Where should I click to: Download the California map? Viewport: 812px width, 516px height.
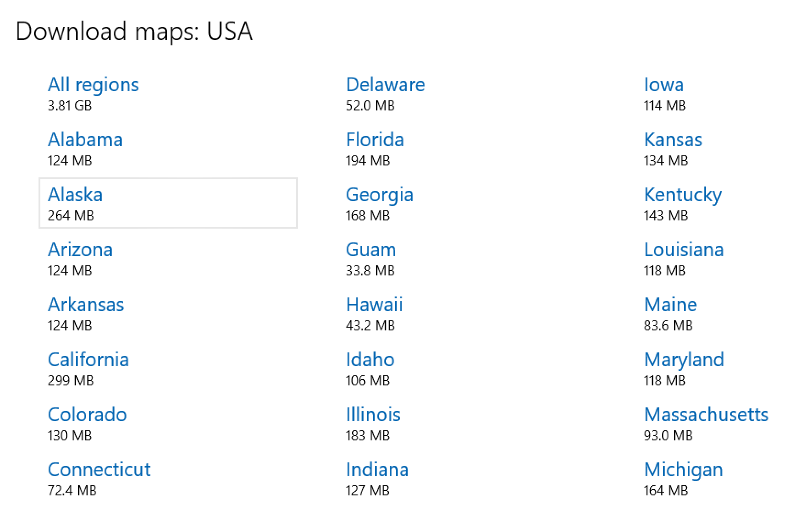88,359
